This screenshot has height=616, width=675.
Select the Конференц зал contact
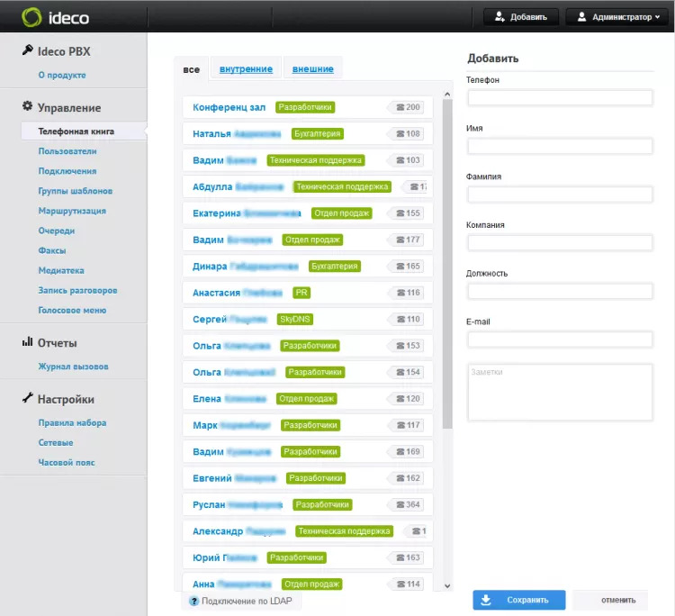click(x=229, y=107)
